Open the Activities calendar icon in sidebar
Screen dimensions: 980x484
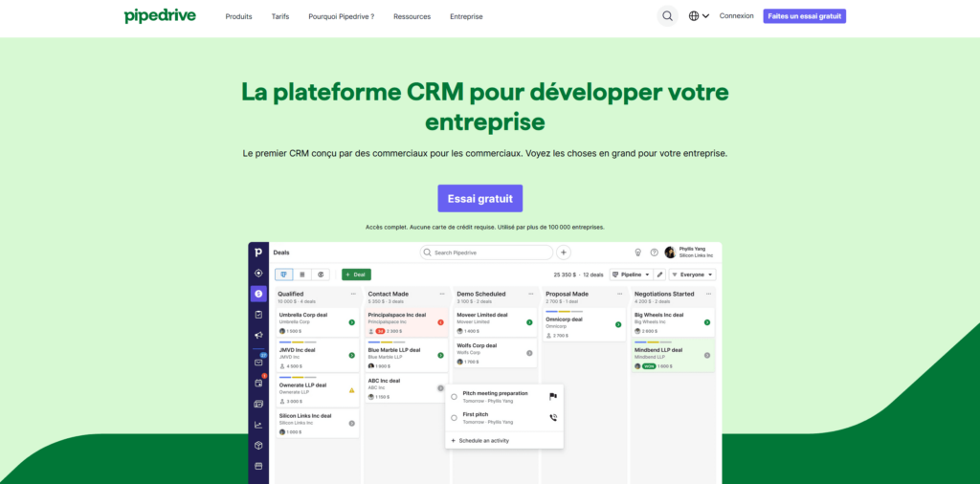258,383
